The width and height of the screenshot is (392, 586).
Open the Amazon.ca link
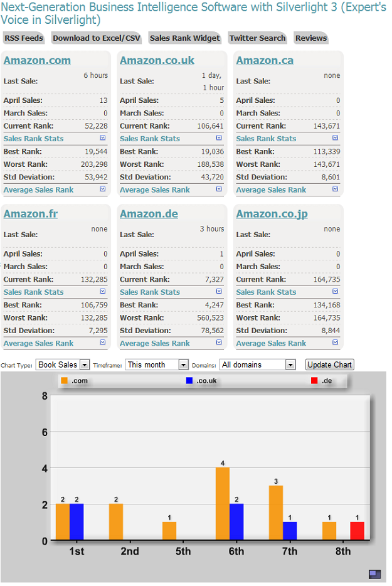[265, 60]
